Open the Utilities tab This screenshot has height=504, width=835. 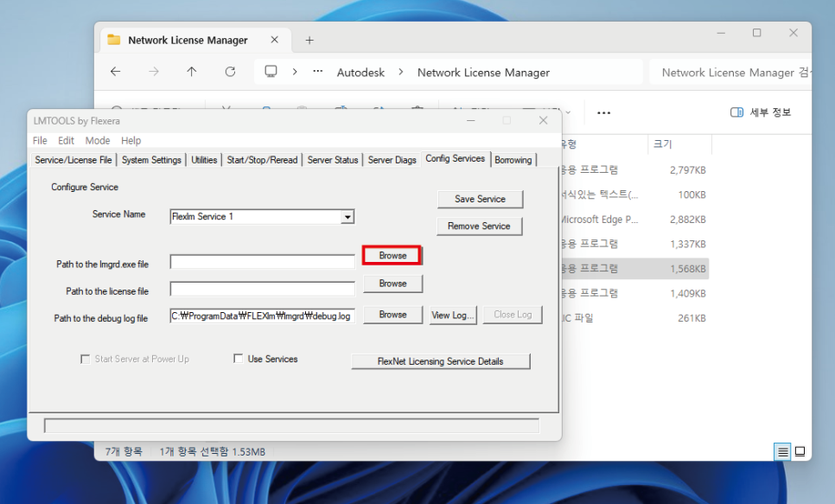(x=204, y=160)
